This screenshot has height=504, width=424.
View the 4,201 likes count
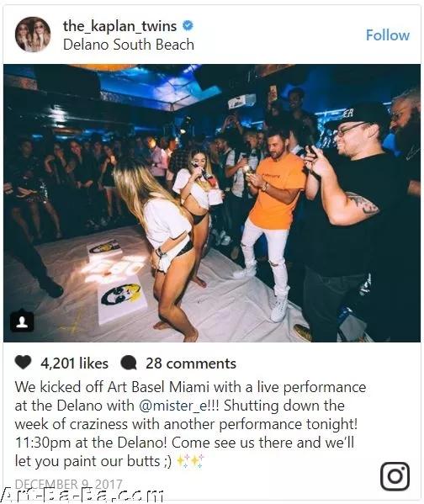74,363
